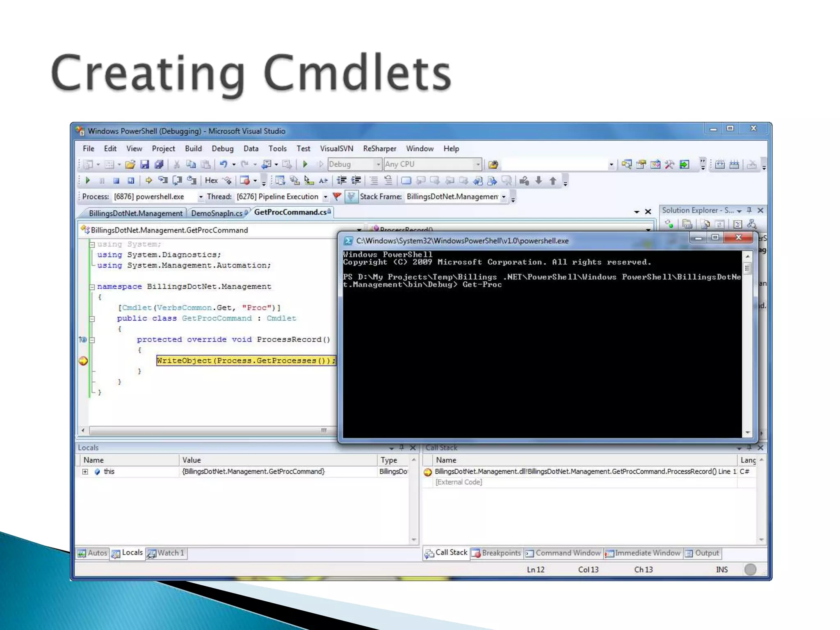Close the GetProcCommand.cs document tab
The width and height of the screenshot is (840, 630).
tap(648, 212)
